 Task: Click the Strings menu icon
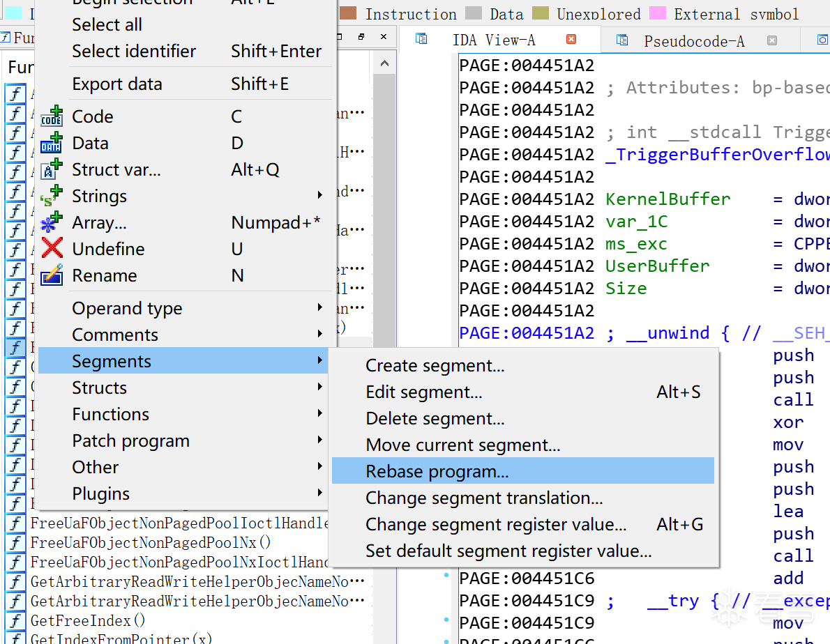(52, 196)
